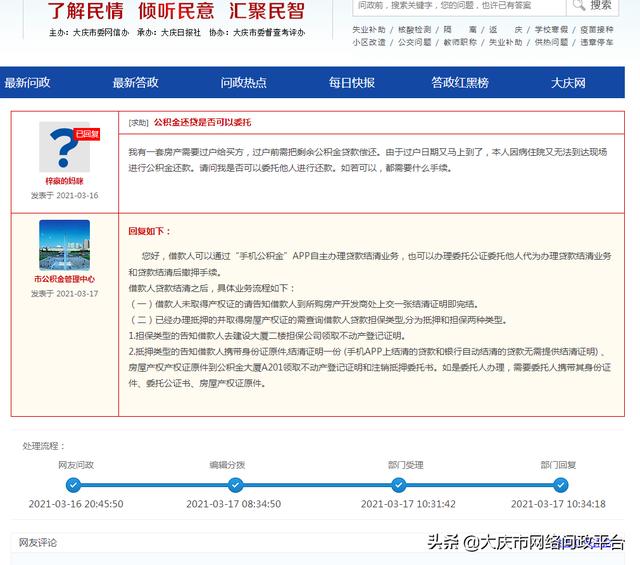640x565 pixels.
Task: Select the 供热问题 hot keyword
Action: (x=551, y=42)
